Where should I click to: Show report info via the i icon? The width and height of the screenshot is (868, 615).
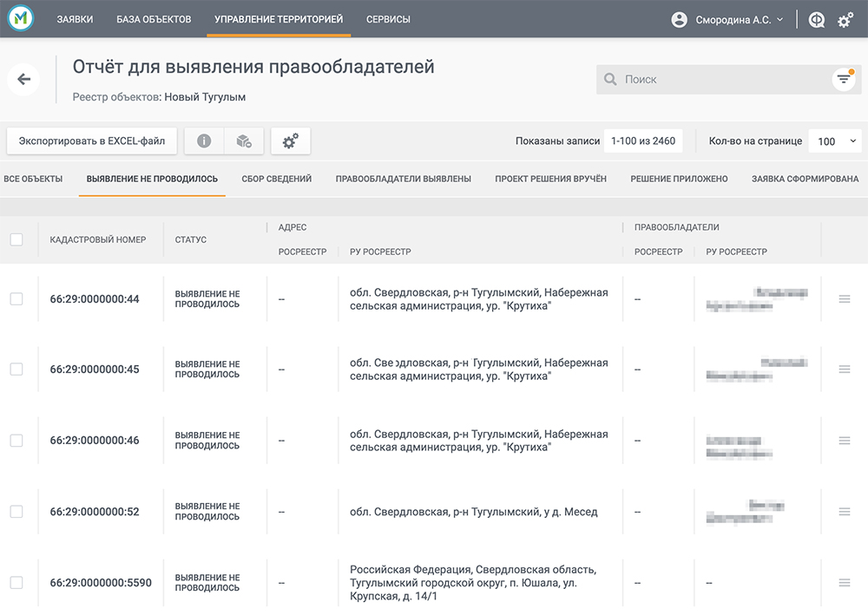(x=204, y=141)
